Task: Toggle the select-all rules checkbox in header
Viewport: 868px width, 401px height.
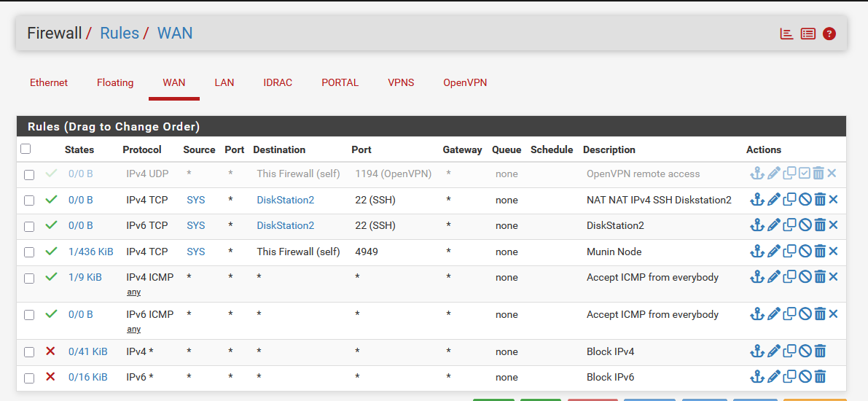Action: tap(26, 149)
